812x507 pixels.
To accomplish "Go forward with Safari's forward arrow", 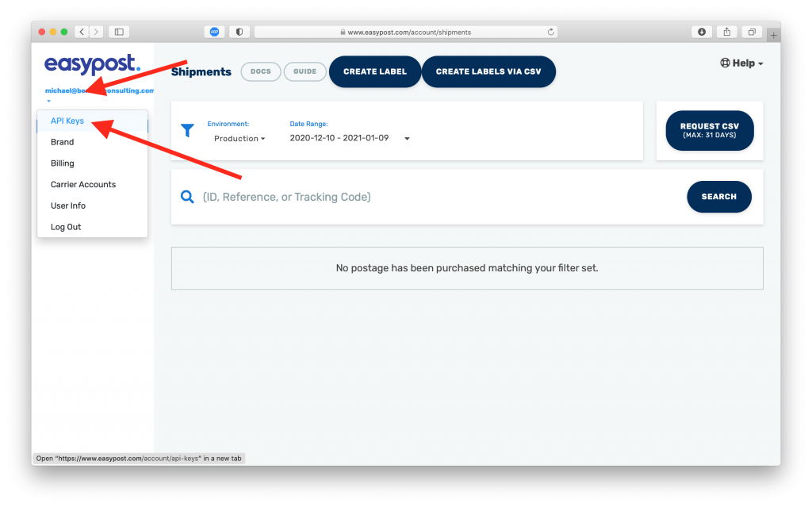I will click(x=96, y=33).
